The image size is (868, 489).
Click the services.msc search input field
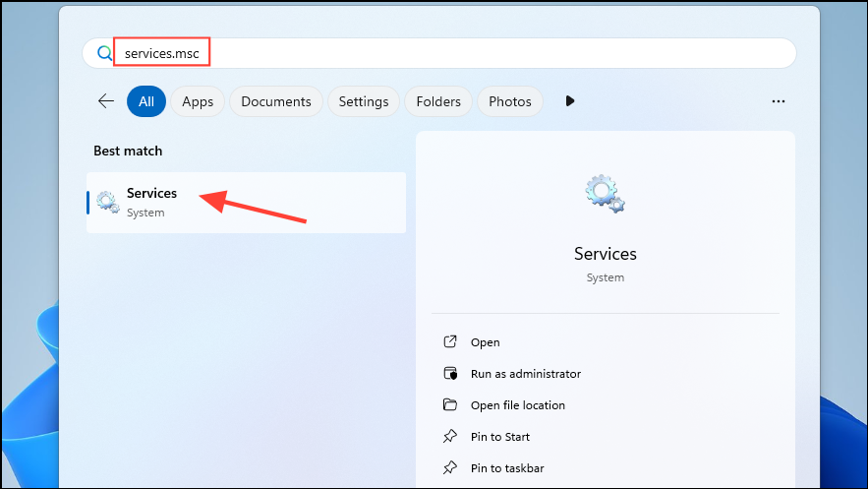coord(439,53)
